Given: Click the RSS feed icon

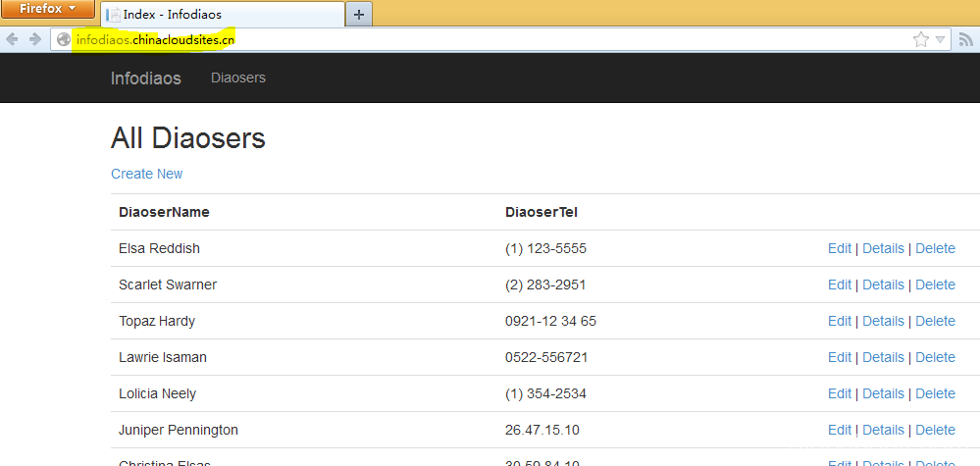Looking at the screenshot, I should [x=965, y=39].
